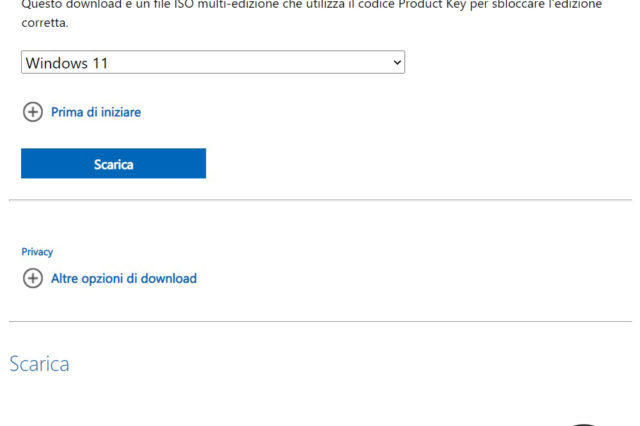Screen dimensions: 640x426
Task: Expand Altre opzioni di download section
Action: point(123,278)
